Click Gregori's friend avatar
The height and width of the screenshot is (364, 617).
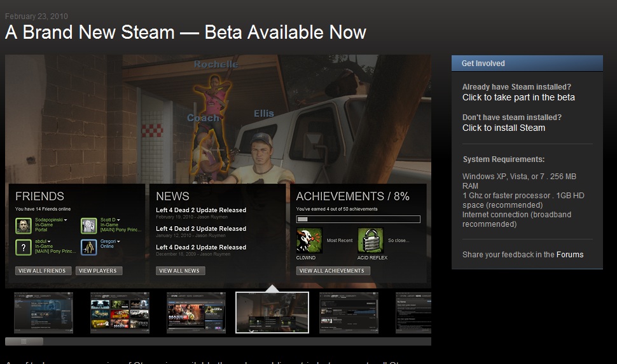point(88,247)
